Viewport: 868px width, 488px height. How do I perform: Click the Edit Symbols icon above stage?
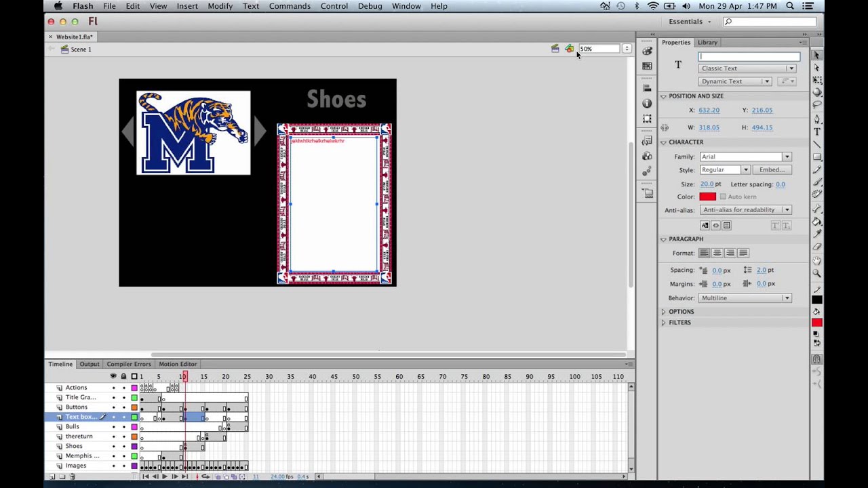(x=569, y=49)
